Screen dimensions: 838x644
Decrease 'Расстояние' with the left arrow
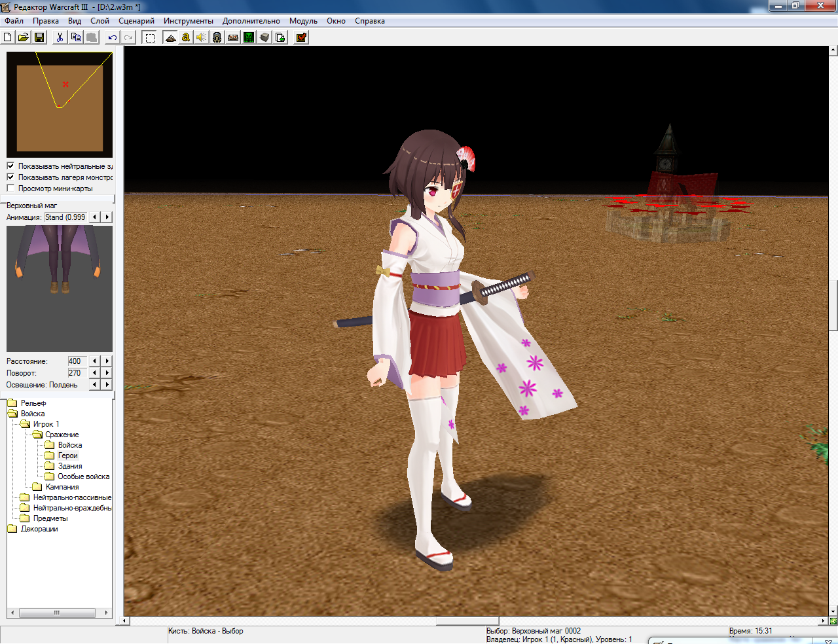(x=95, y=361)
